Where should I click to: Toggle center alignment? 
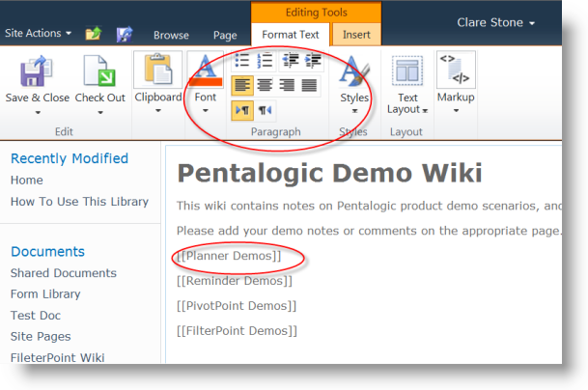pos(265,86)
